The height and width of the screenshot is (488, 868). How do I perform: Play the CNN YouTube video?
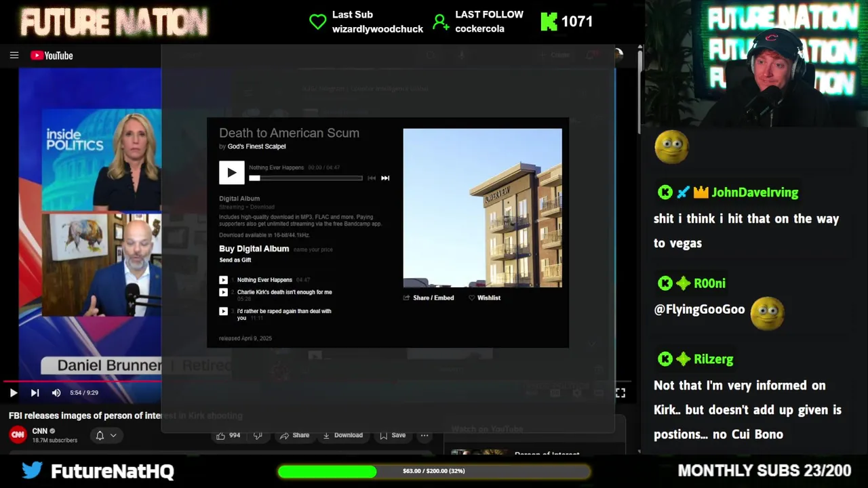(13, 392)
